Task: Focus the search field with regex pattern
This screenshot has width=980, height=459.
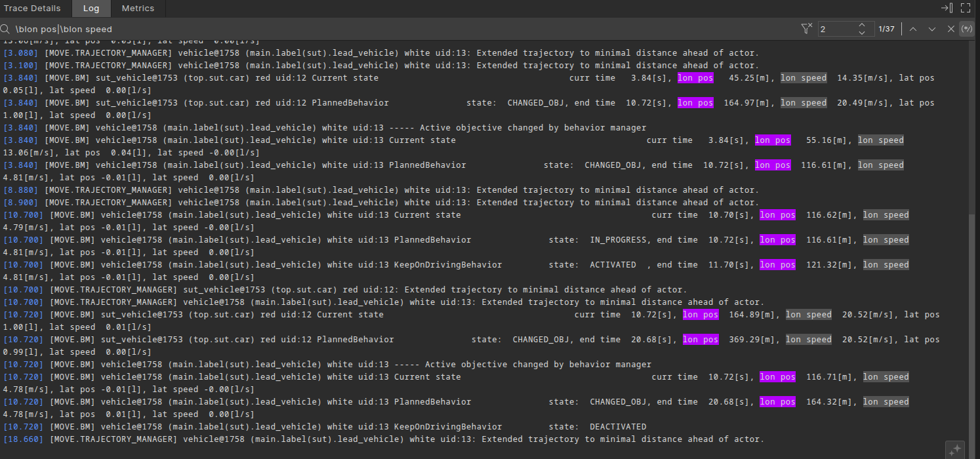Action: (x=394, y=29)
